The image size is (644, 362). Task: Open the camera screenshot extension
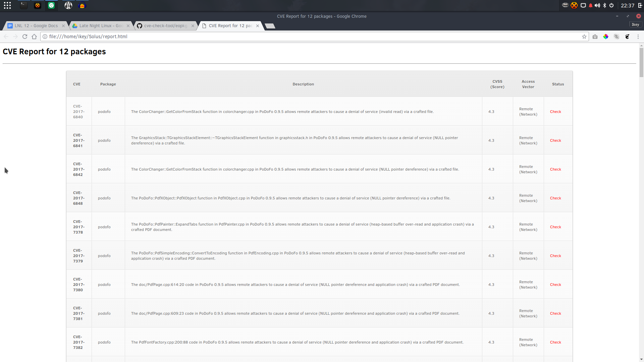pyautogui.click(x=595, y=37)
